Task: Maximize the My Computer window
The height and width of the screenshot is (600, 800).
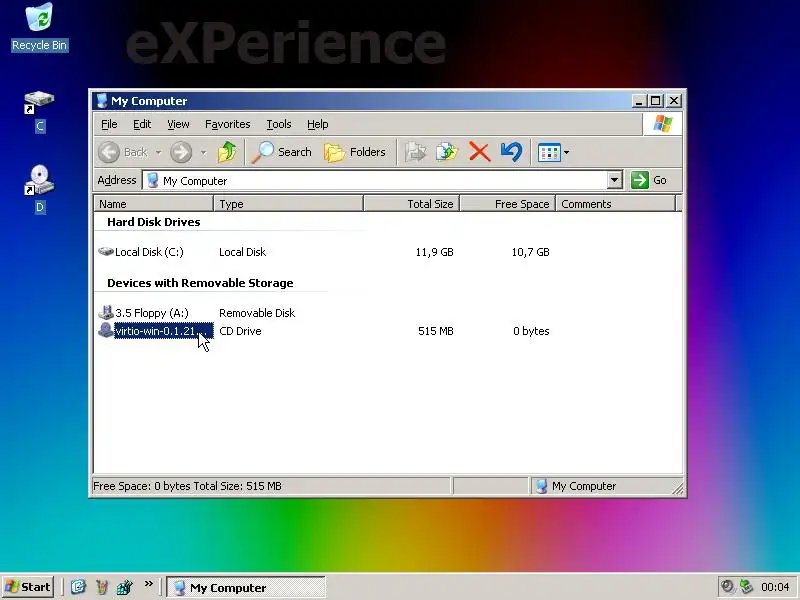Action: point(655,101)
